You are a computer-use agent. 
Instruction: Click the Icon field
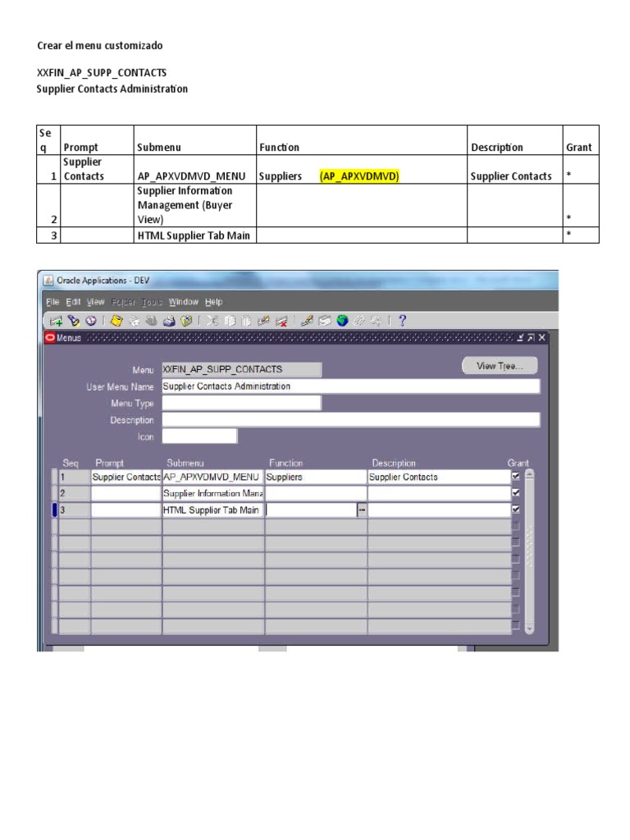[199, 436]
